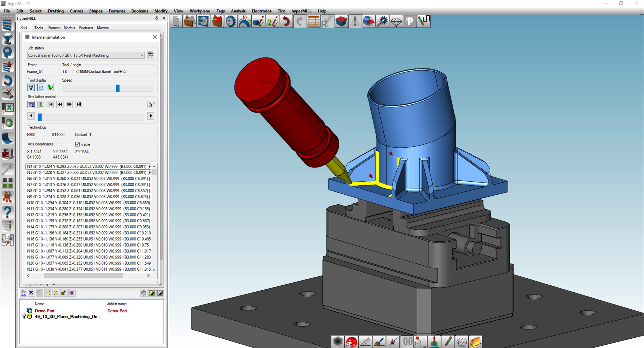
Task: Click the gear with number 10 icon
Action: 245,21
